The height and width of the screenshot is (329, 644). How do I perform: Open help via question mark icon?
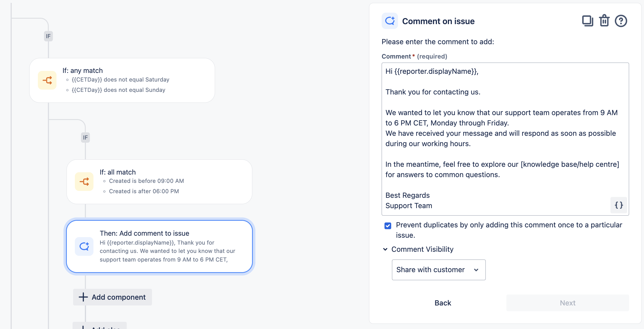621,21
